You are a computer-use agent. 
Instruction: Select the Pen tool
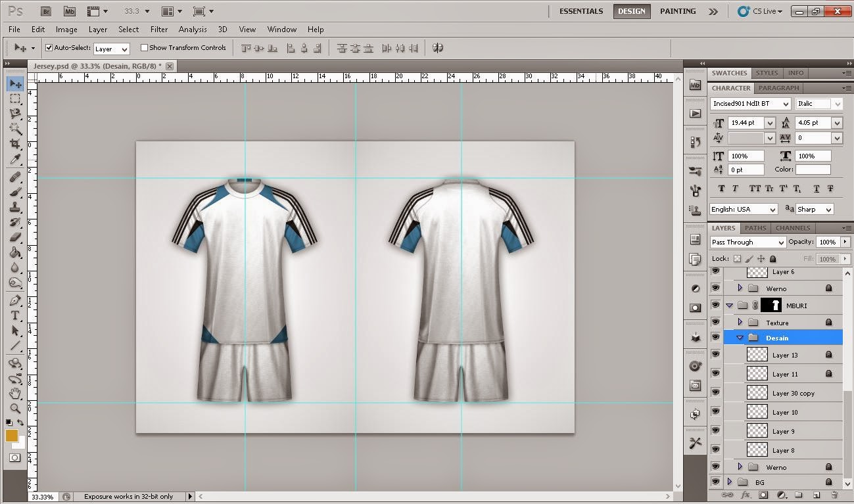pos(15,300)
